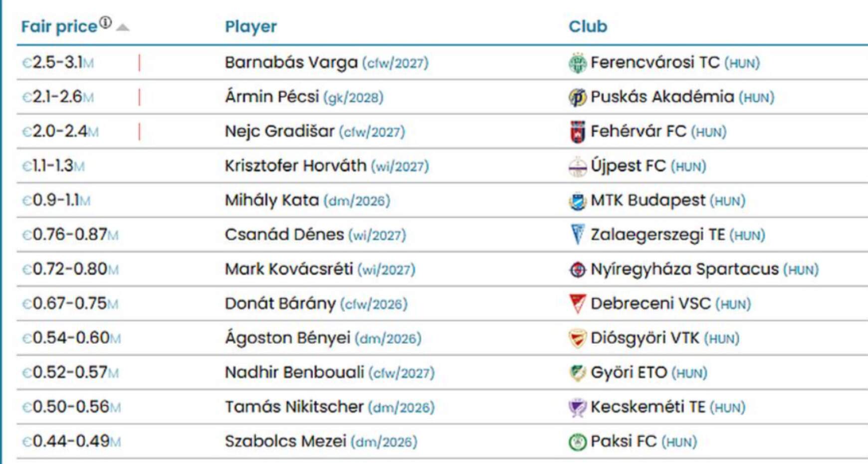868x464 pixels.
Task: Sort table by Club column header
Action: 588,26
